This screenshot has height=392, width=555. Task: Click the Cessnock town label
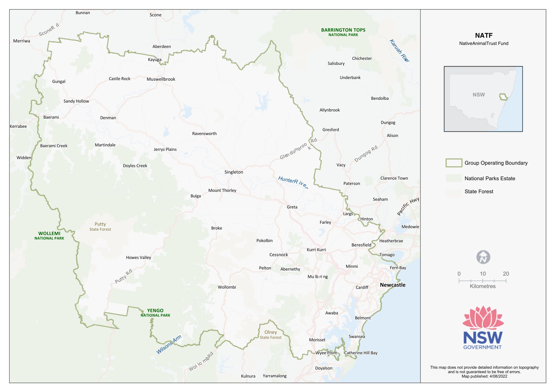tap(279, 255)
